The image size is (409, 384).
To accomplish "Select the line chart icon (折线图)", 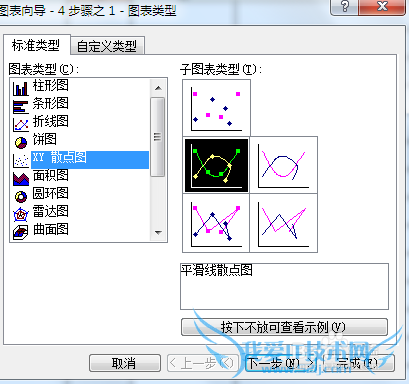I will pyautogui.click(x=21, y=124).
